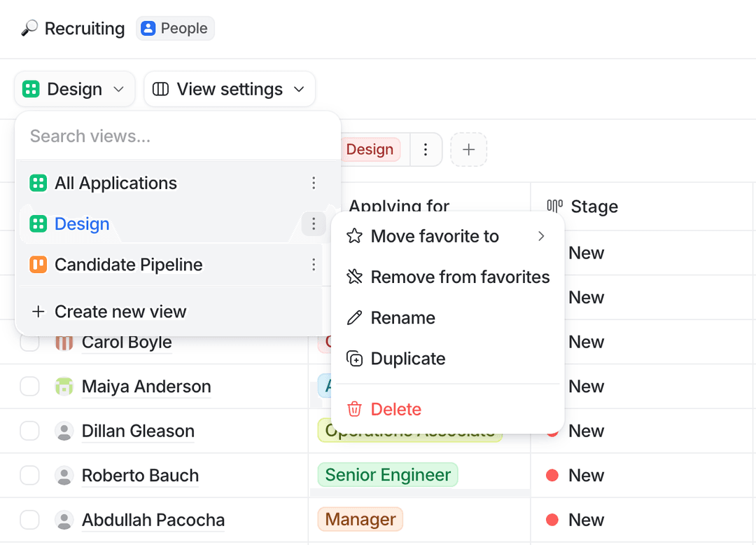Click the New stage for Abdullah Pacocha
The width and height of the screenshot is (756, 545).
[586, 520]
